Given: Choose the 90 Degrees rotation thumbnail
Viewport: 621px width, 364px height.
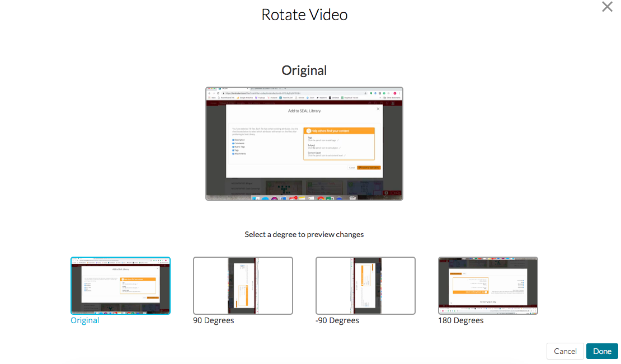Looking at the screenshot, I should 243,286.
